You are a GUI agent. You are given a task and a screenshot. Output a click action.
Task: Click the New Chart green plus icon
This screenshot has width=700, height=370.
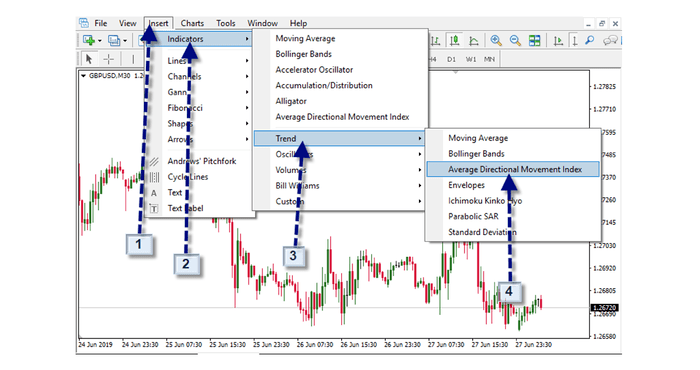click(x=89, y=41)
